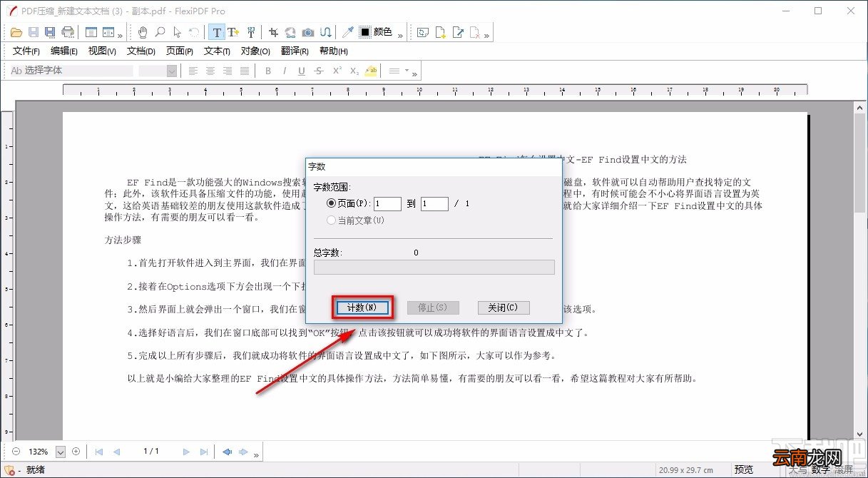The height and width of the screenshot is (478, 868).
Task: Click 预览 in the status bar
Action: pyautogui.click(x=744, y=469)
